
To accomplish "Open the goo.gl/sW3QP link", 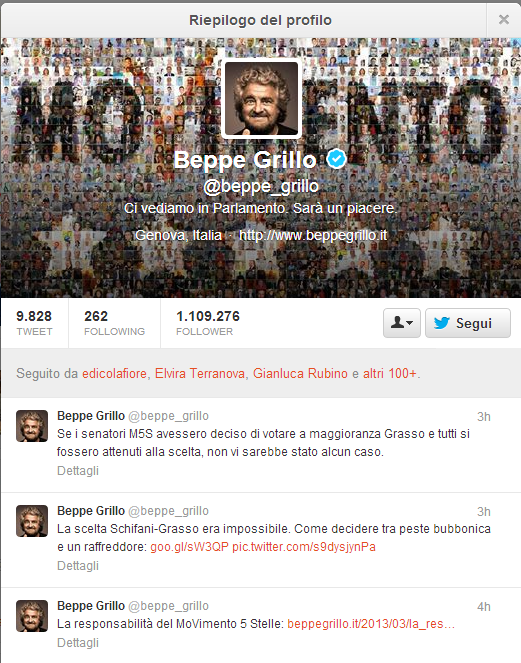I will click(x=189, y=547).
